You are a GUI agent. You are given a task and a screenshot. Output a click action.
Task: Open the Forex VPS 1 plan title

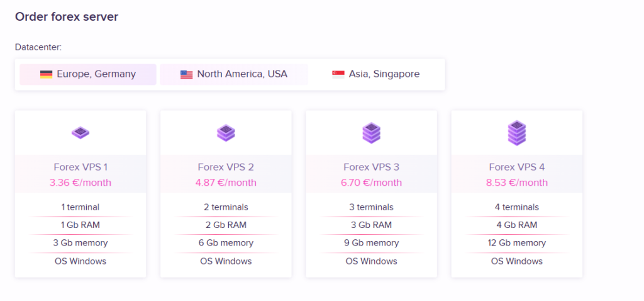point(80,168)
